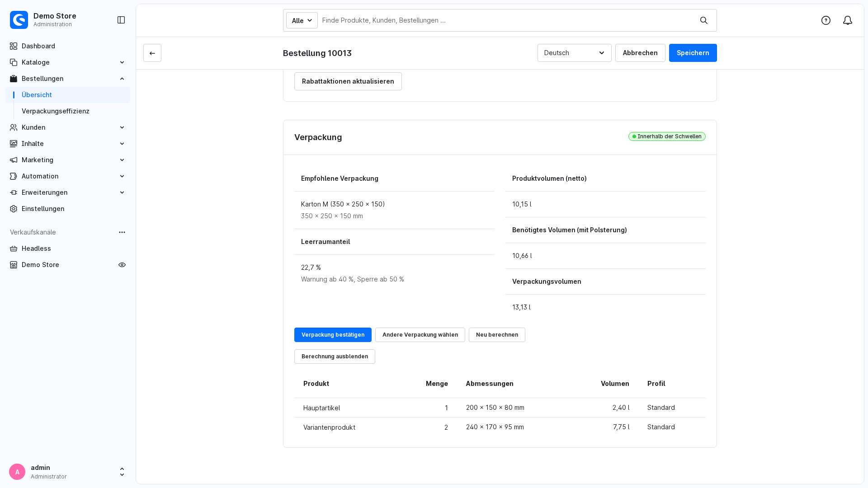Expand the Marketing menu chevron
The image size is (868, 488).
pyautogui.click(x=122, y=160)
